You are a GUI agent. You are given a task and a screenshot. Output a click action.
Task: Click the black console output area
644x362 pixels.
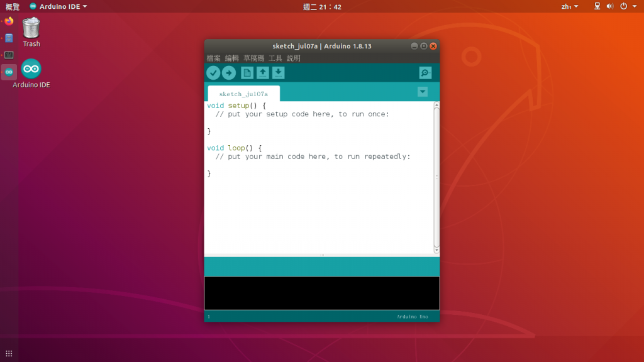[322, 293]
